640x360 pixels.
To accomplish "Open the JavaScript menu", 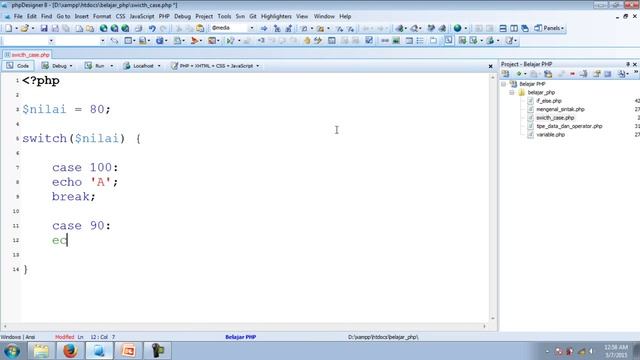I will pos(142,16).
